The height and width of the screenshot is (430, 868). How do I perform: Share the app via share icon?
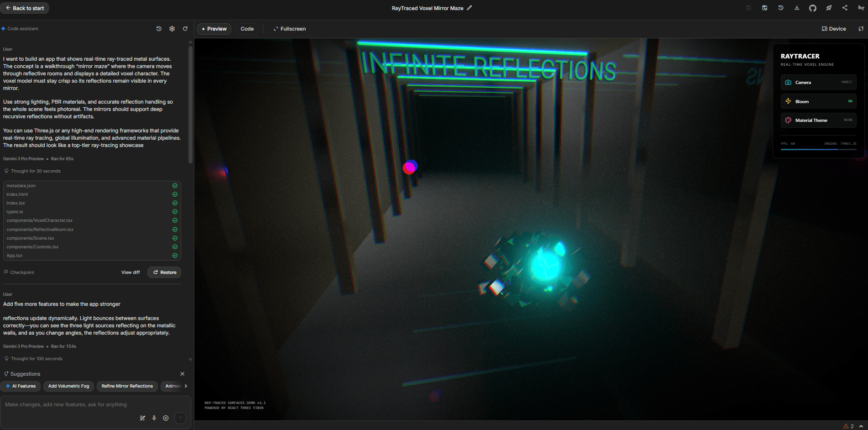845,8
